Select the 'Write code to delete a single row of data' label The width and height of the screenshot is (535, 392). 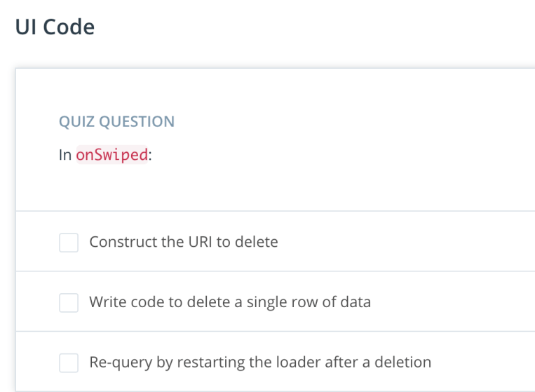click(x=229, y=302)
